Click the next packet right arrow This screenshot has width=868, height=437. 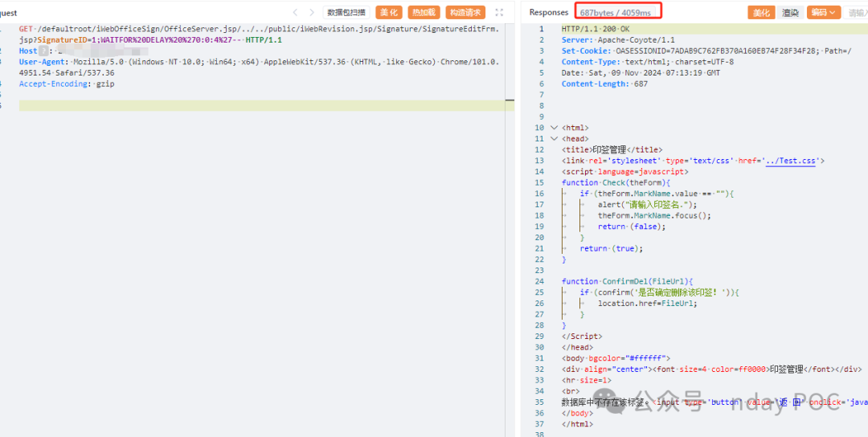point(312,12)
